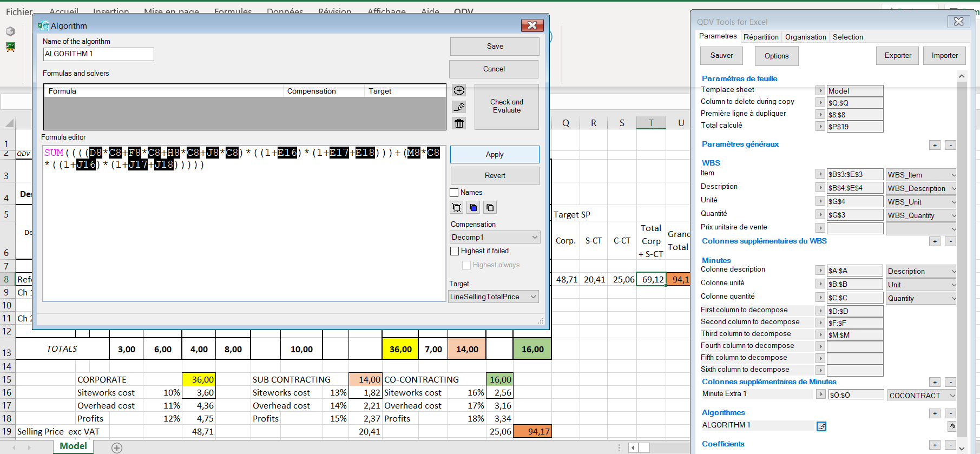Click the Importer button
The width and height of the screenshot is (980, 454).
click(945, 56)
